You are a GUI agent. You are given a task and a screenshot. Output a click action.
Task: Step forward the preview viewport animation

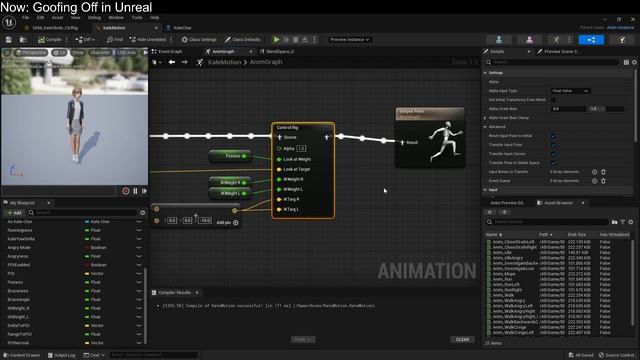pyautogui.click(x=144, y=191)
